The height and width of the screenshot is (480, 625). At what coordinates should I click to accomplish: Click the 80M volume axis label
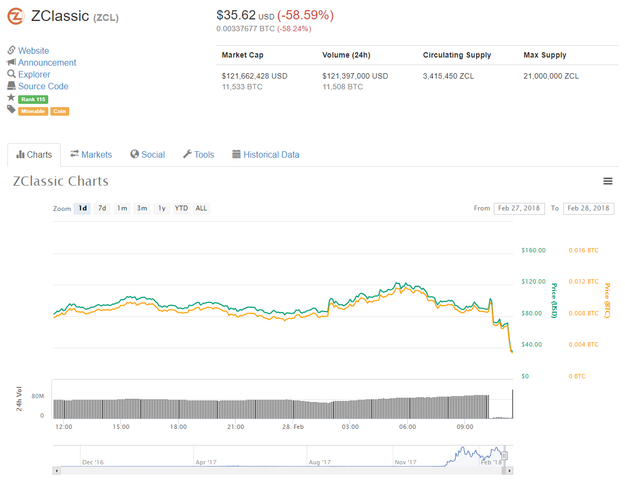[38, 396]
